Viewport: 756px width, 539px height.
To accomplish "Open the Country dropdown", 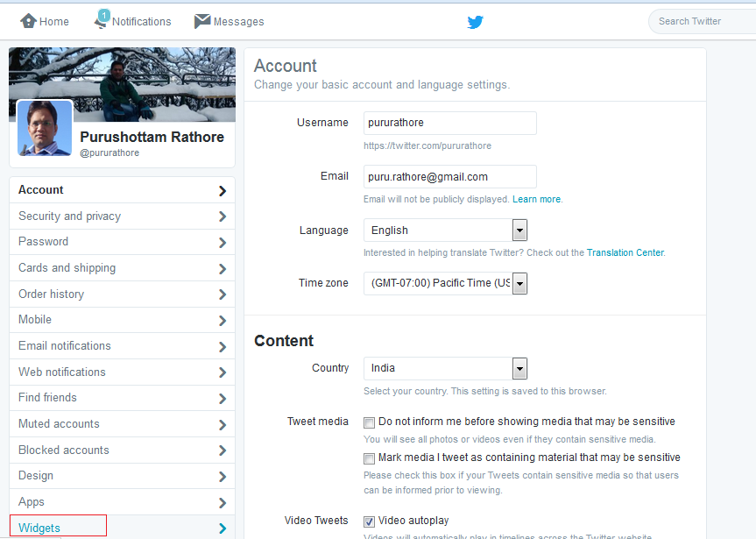I will coord(519,368).
